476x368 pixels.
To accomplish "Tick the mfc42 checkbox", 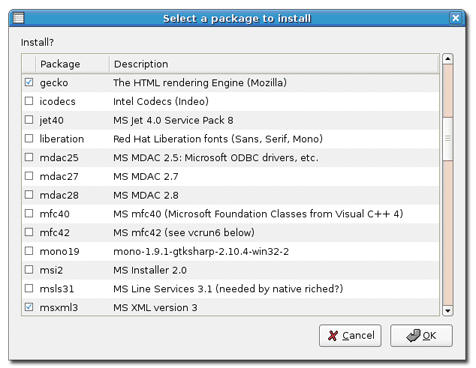I will [29, 232].
